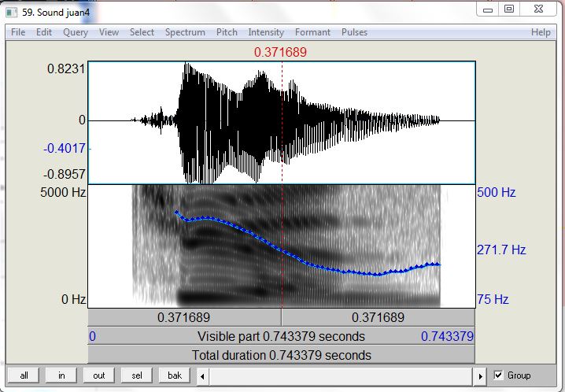This screenshot has height=392, width=565.
Task: Click the 'all' zoom button
Action: point(24,375)
